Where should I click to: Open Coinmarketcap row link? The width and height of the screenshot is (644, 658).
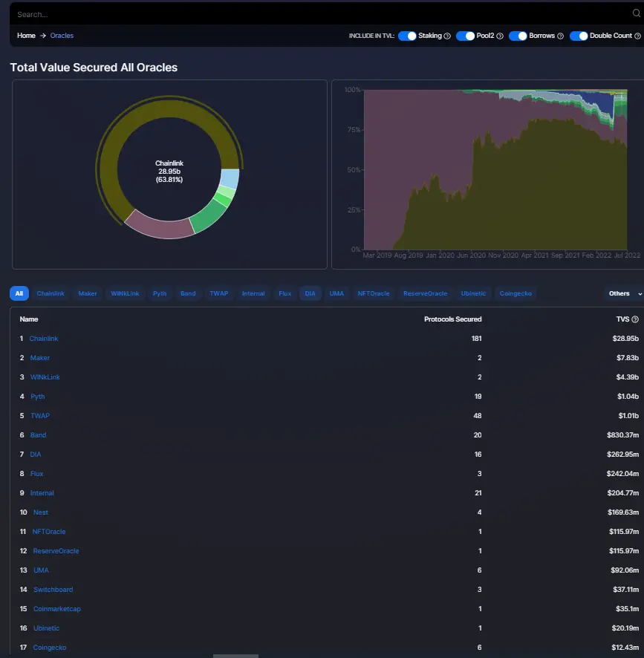click(57, 609)
